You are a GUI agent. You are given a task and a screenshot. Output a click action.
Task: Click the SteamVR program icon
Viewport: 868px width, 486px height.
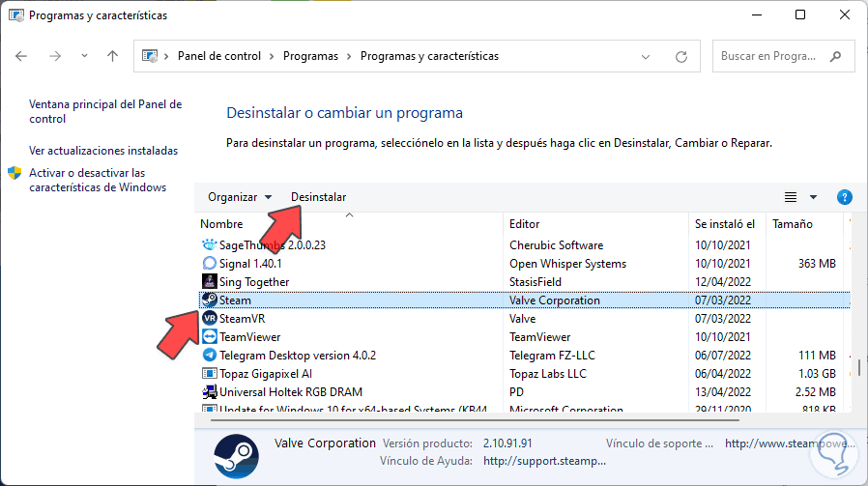point(209,318)
